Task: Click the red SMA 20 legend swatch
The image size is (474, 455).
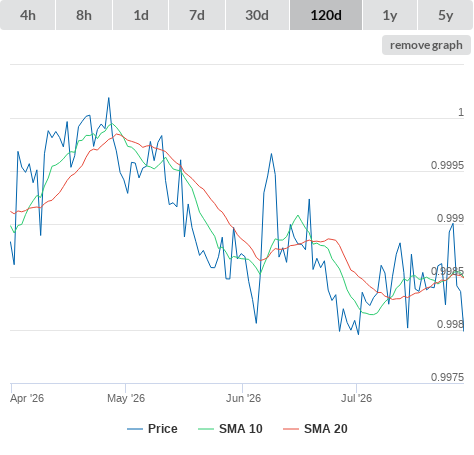Action: 291,429
